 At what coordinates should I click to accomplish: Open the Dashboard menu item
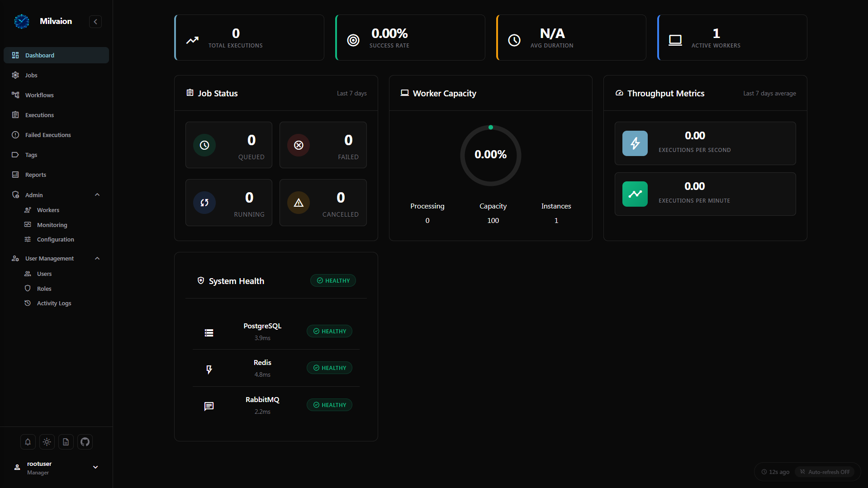[x=56, y=55]
